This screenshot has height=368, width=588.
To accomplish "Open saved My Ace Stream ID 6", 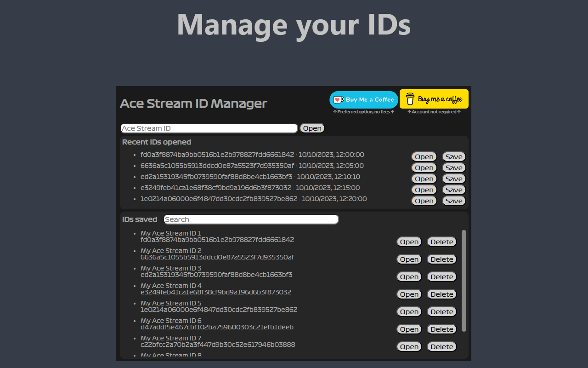I will pos(409,329).
